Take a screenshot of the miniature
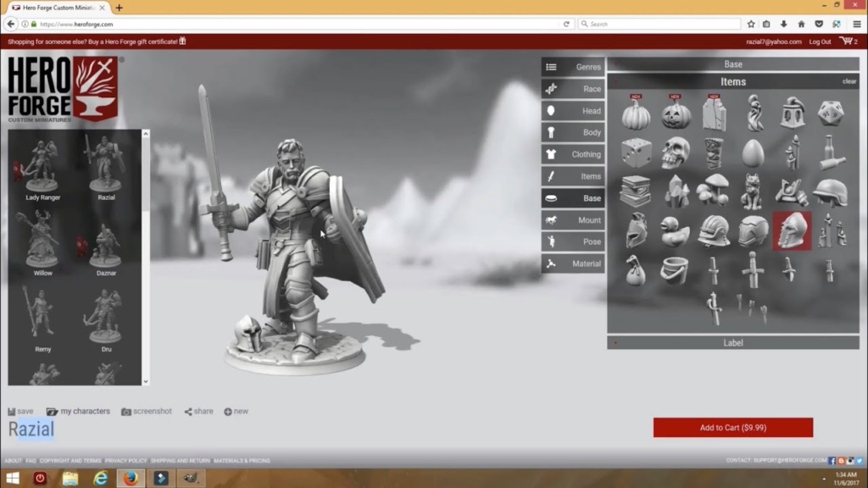Viewport: 868px width, 488px height. [x=147, y=411]
